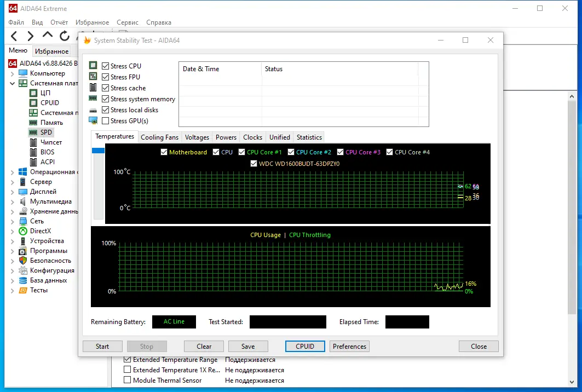
Task: Uncheck the Stress FPU checkbox
Action: (106, 77)
